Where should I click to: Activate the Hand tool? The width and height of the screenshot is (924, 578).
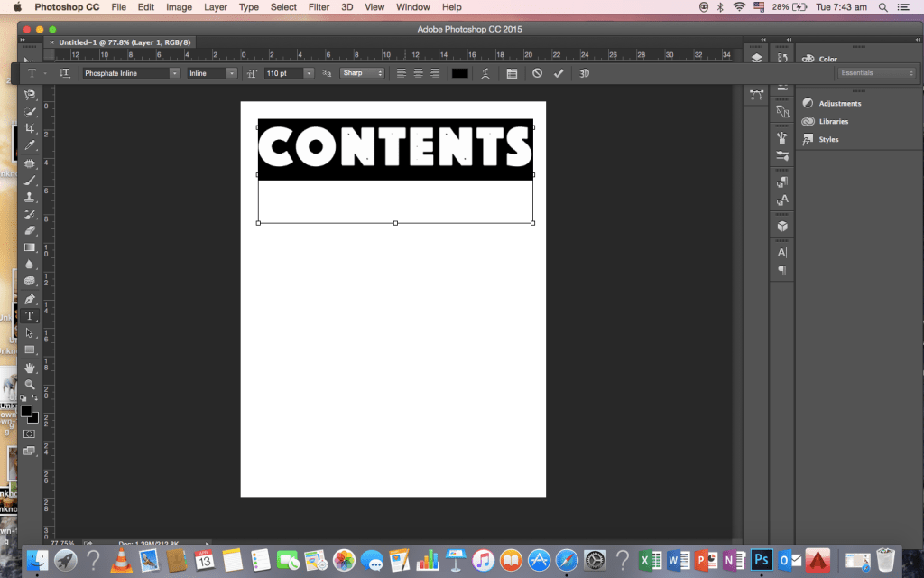(30, 367)
